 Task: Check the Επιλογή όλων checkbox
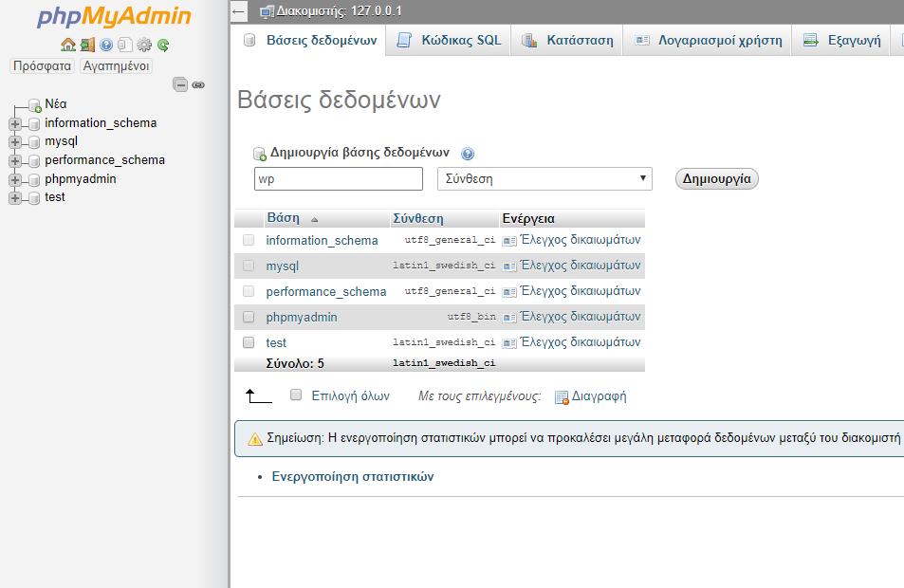pyautogui.click(x=296, y=395)
